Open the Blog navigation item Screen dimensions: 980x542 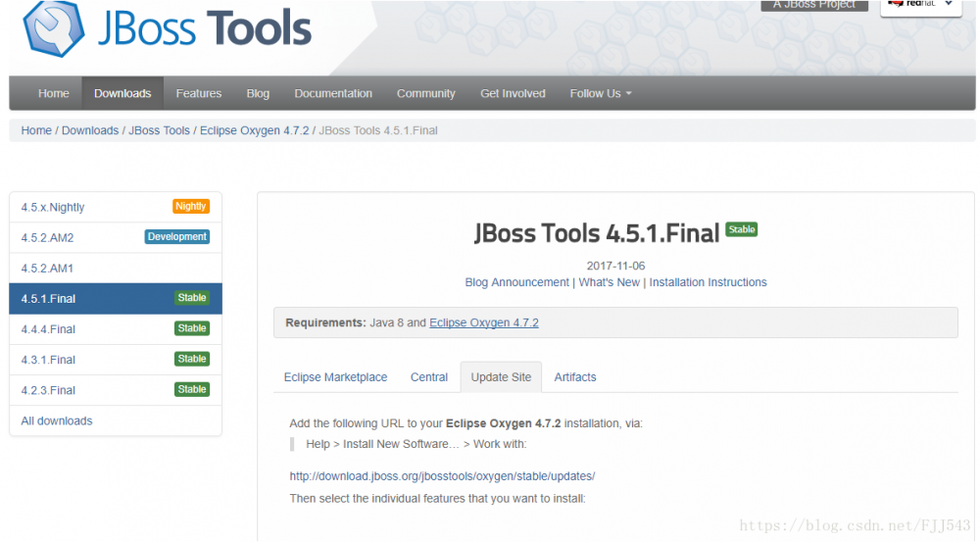pos(258,93)
